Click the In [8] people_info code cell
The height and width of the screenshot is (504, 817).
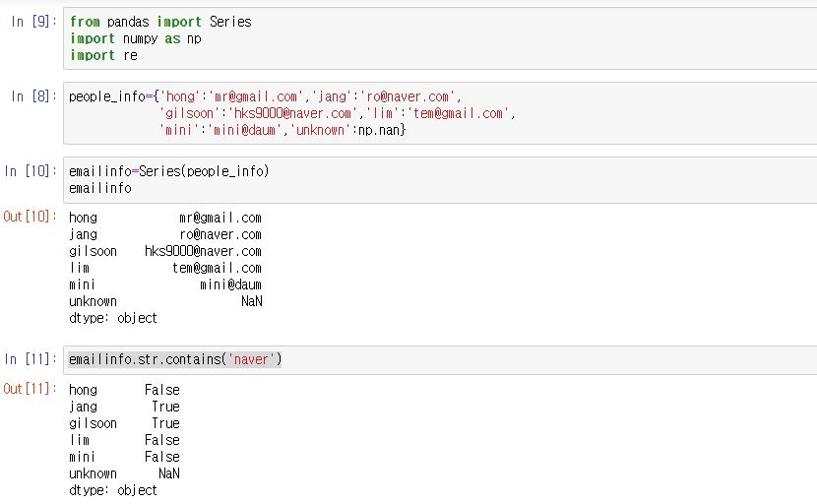click(440, 113)
